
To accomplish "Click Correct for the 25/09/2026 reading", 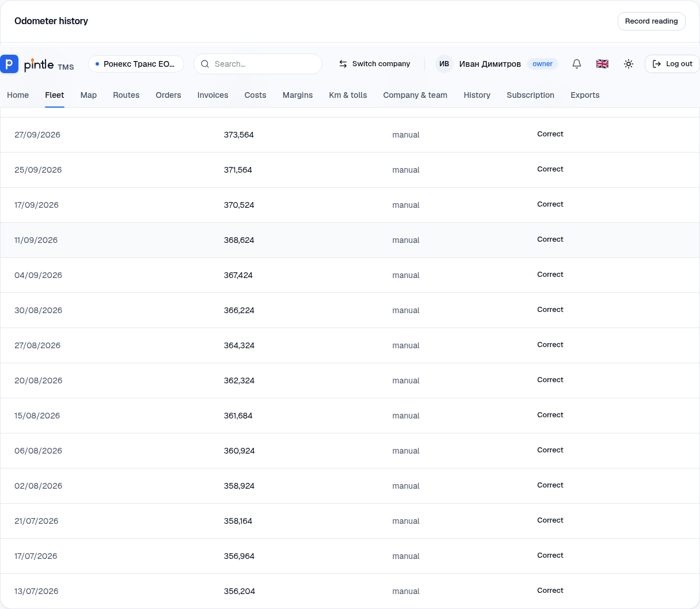I will click(550, 169).
